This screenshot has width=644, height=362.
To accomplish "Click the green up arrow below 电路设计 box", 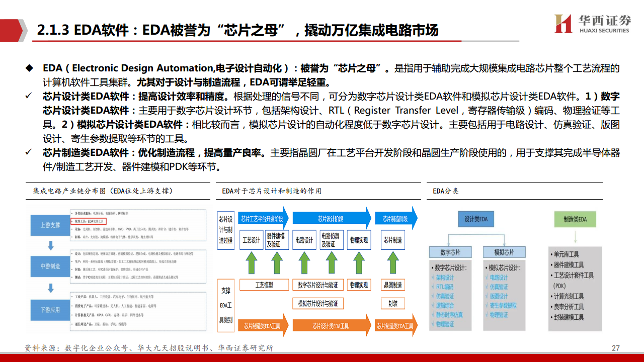I will [304, 263].
